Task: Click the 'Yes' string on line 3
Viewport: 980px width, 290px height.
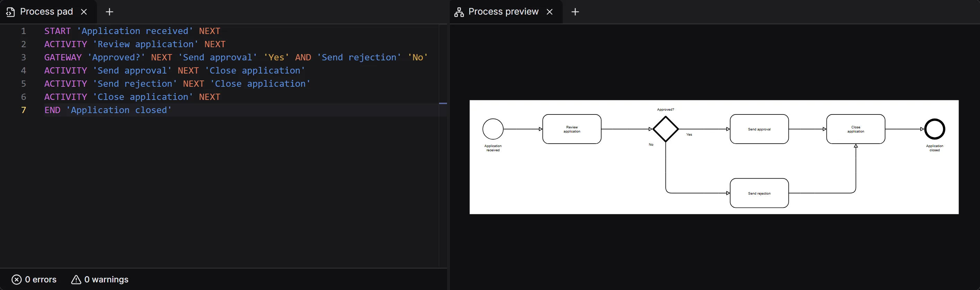Action: coord(277,58)
